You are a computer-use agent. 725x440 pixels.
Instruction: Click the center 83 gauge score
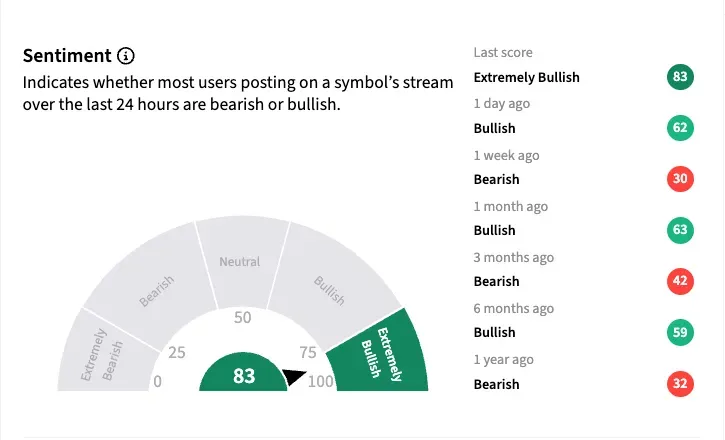[x=244, y=376]
